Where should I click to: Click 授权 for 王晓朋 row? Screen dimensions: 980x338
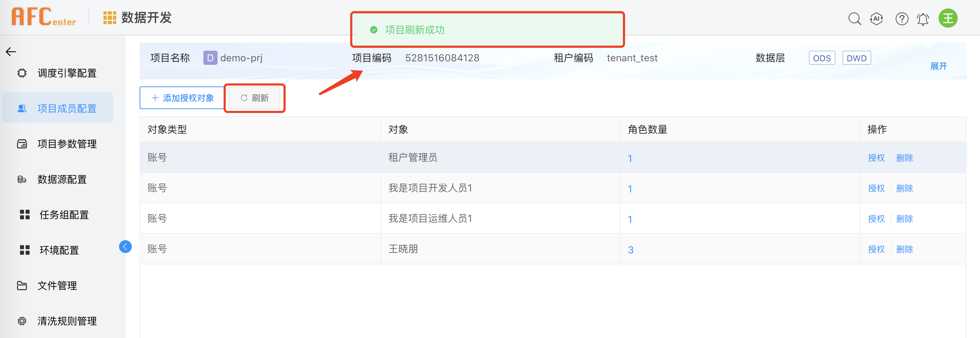click(x=876, y=249)
